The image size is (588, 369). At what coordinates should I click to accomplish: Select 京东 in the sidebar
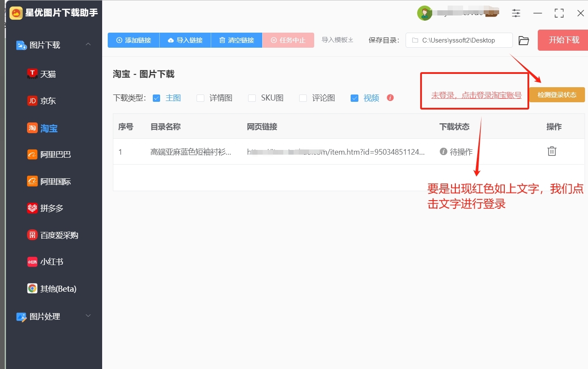(48, 101)
